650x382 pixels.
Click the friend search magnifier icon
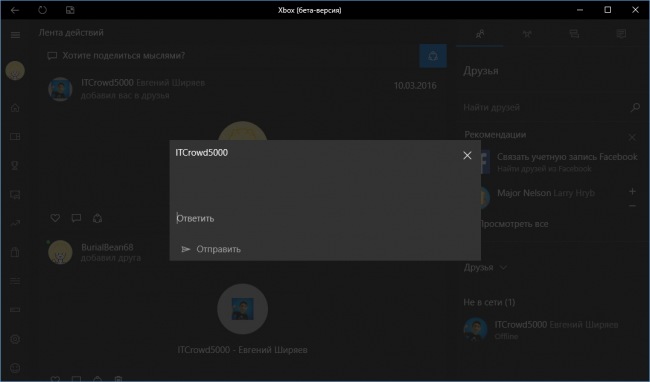click(635, 108)
